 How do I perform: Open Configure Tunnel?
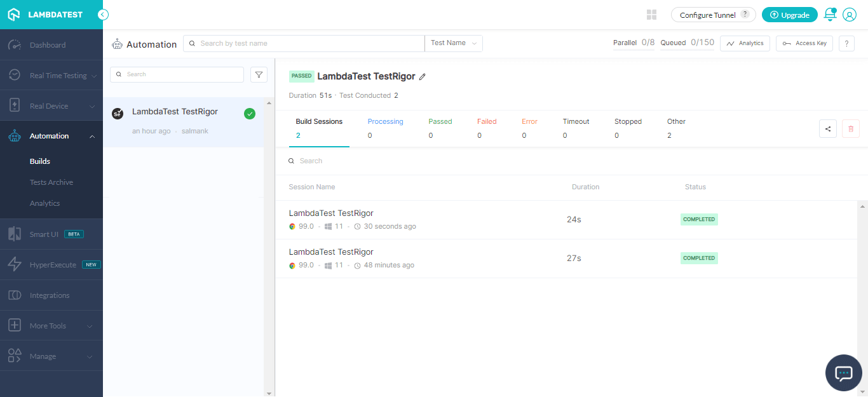[x=707, y=14]
